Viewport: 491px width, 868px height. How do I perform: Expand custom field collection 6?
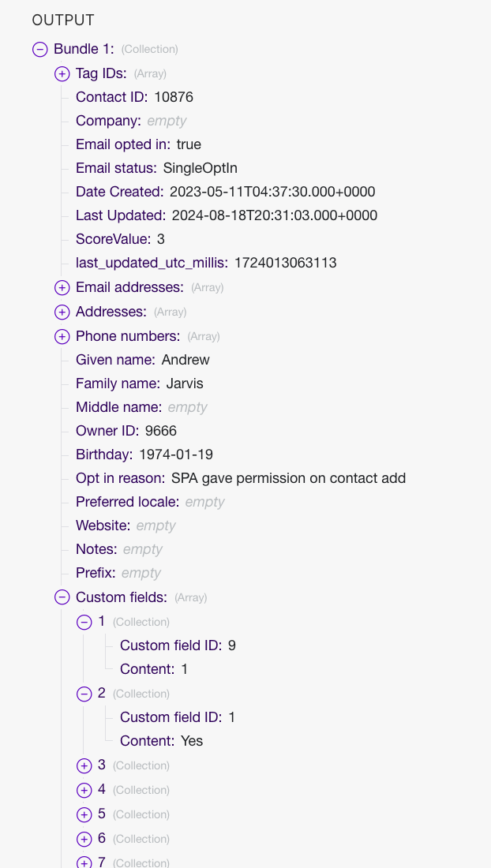pos(84,839)
